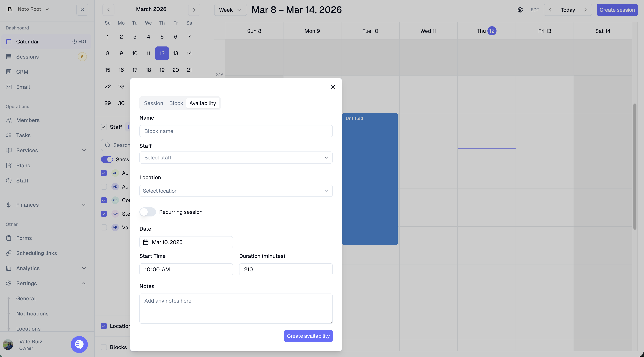This screenshot has height=357, width=644.
Task: Open the Week view dropdown
Action: (230, 10)
